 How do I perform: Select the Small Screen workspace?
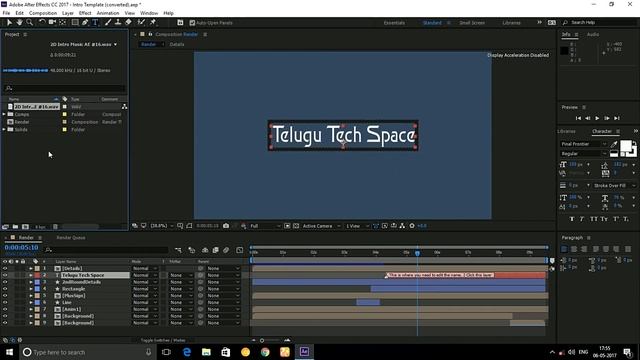(472, 23)
